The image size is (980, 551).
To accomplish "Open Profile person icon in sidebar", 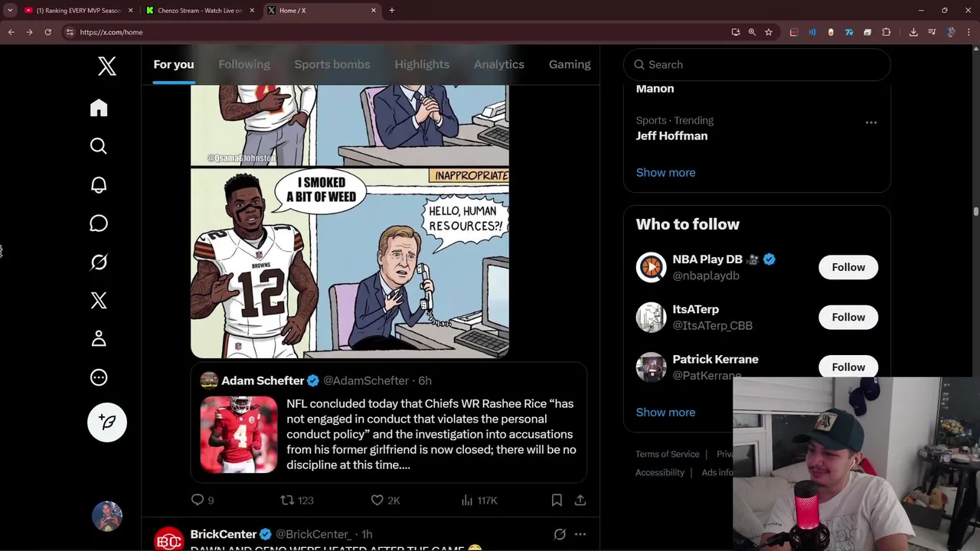I will [x=99, y=339].
